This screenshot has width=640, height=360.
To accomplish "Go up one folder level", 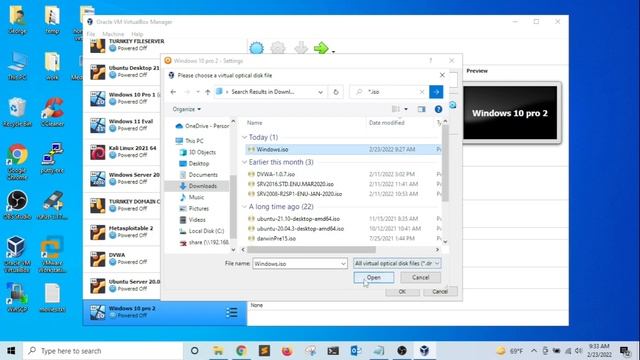I will pos(208,92).
